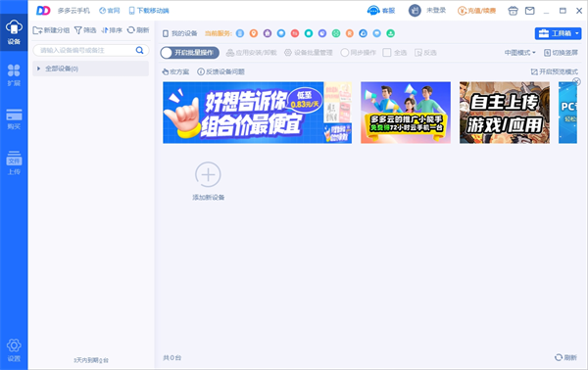The image size is (588, 370).
Task: Click 反选 invert selection
Action: [425, 53]
